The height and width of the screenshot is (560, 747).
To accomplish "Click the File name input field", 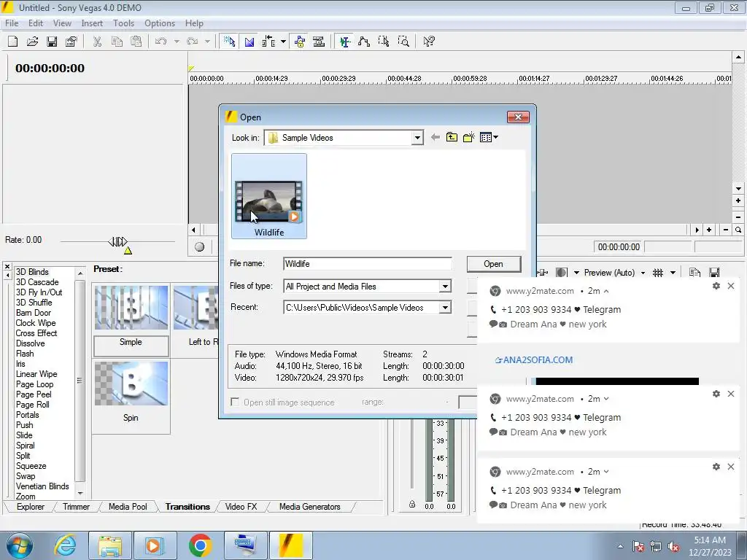I will (x=368, y=264).
